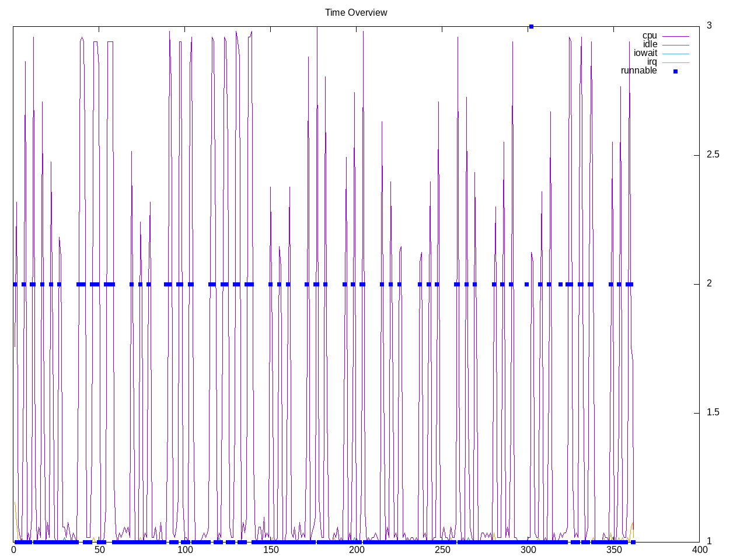The width and height of the screenshot is (747, 560).
Task: Click the "irq" legend entry text
Action: coord(651,62)
